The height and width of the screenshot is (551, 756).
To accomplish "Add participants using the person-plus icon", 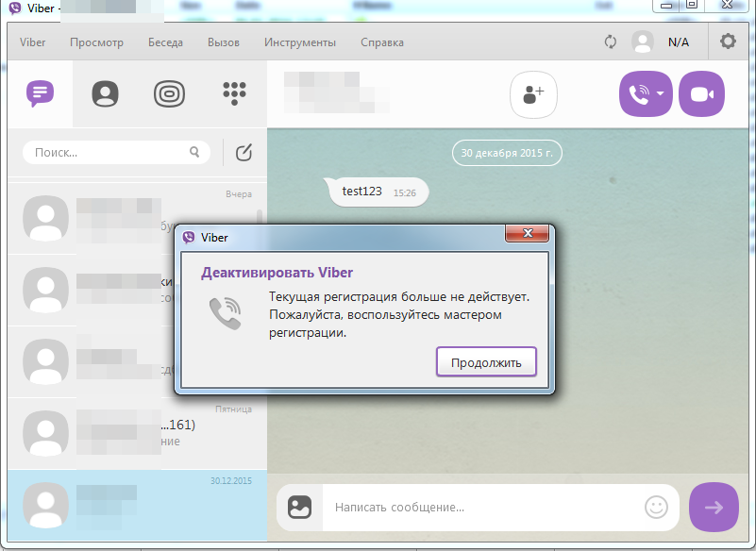I will pyautogui.click(x=533, y=94).
